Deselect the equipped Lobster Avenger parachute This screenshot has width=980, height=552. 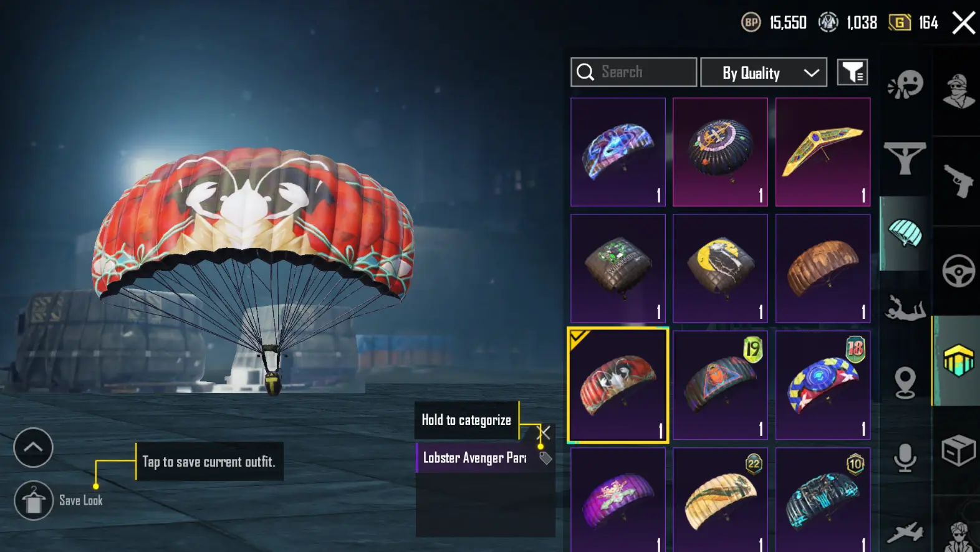click(618, 386)
